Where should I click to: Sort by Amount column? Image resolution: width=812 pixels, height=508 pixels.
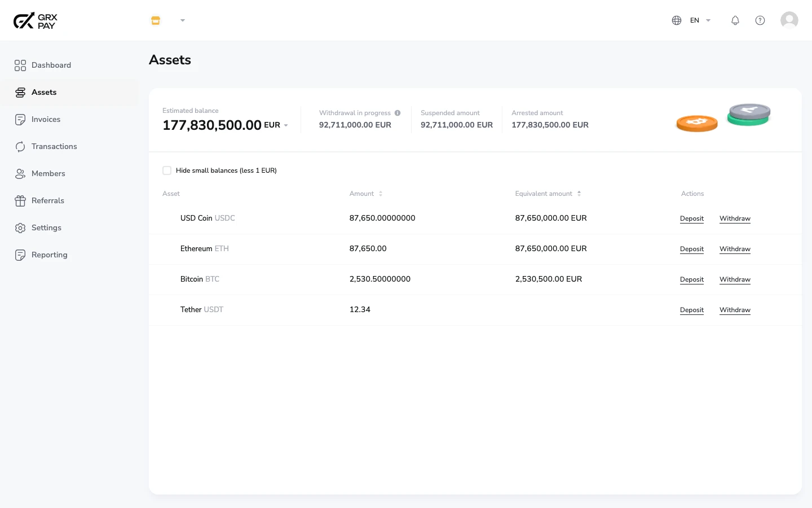(366, 194)
